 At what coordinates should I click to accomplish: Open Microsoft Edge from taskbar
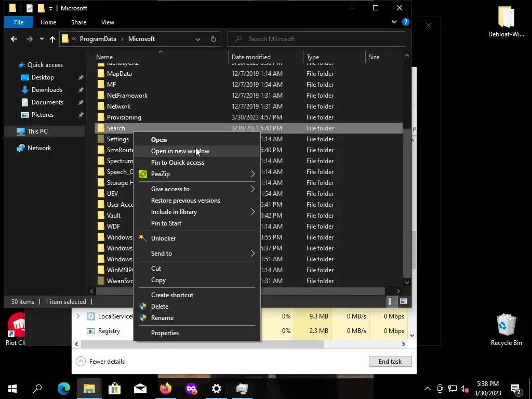point(63,389)
